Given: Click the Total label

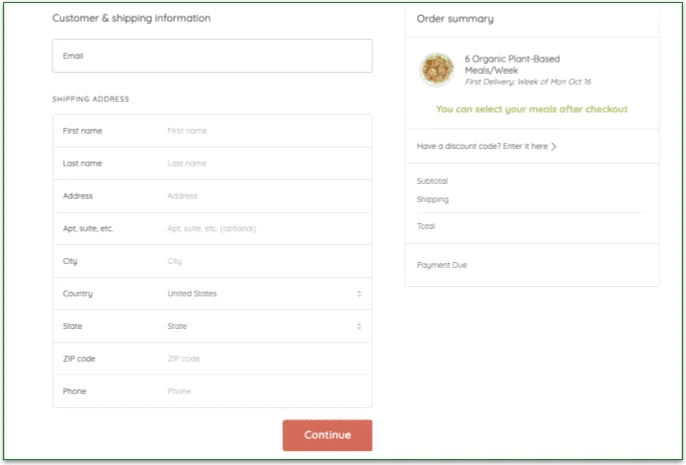Looking at the screenshot, I should coord(426,226).
